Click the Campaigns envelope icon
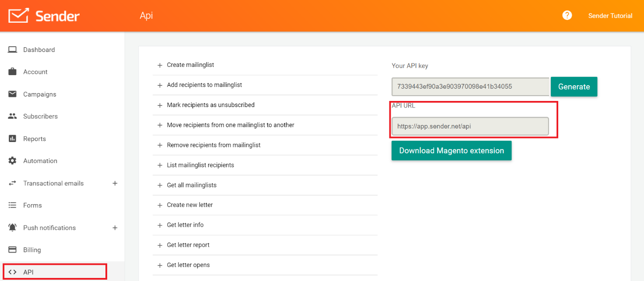Viewport: 644px width, 281px height. tap(12, 94)
